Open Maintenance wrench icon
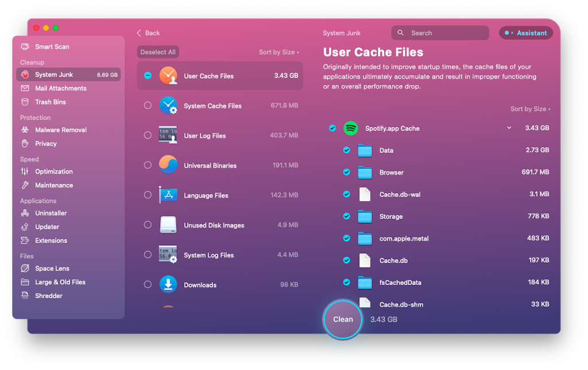 coord(25,185)
